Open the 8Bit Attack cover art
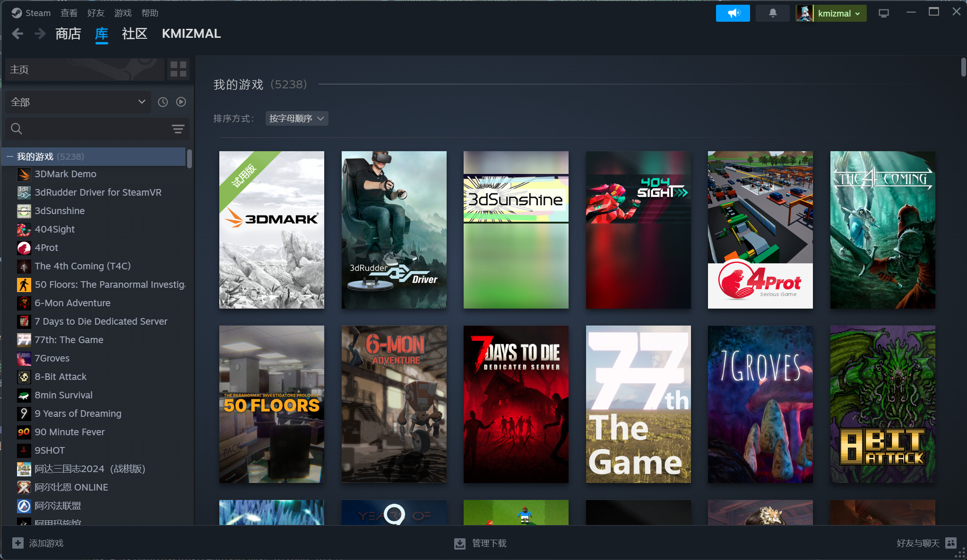This screenshot has height=560, width=967. 883,404
